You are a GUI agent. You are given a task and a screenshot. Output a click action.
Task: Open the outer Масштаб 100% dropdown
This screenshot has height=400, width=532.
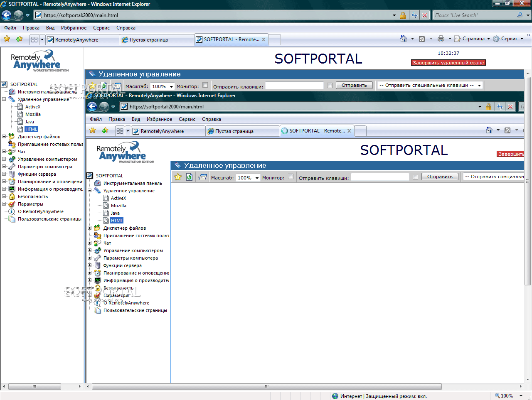[163, 86]
